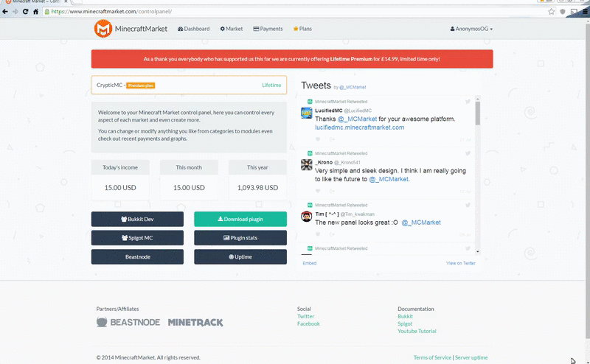Bookmark the page with the star icon

click(x=551, y=12)
